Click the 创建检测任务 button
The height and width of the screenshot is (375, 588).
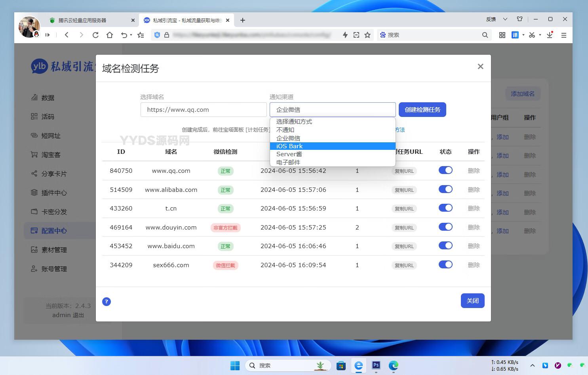tap(422, 110)
